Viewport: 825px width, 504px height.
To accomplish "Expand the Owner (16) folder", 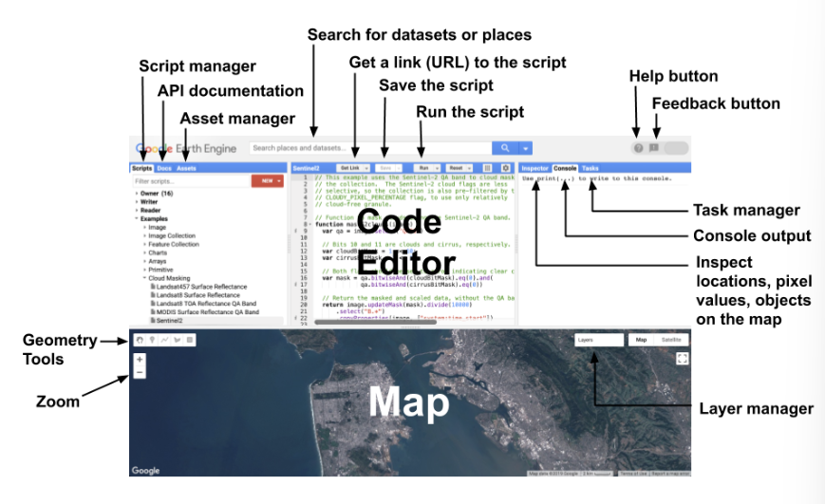I will click(x=137, y=194).
